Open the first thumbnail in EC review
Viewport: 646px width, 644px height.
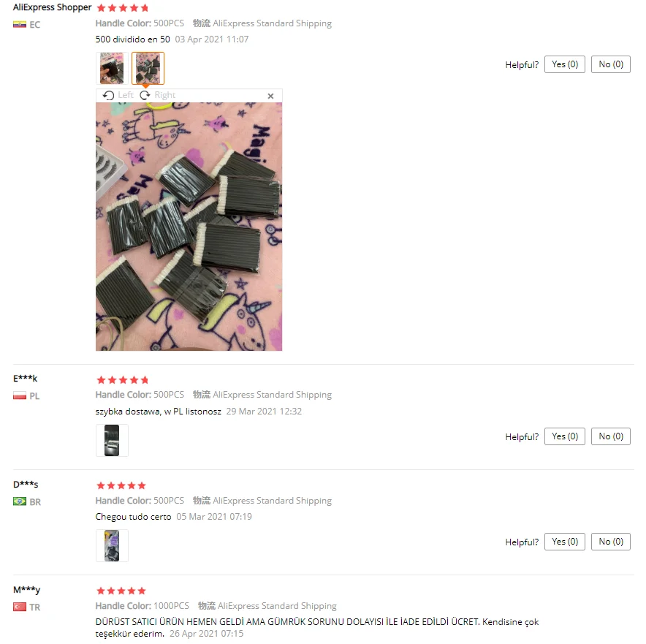(x=112, y=68)
